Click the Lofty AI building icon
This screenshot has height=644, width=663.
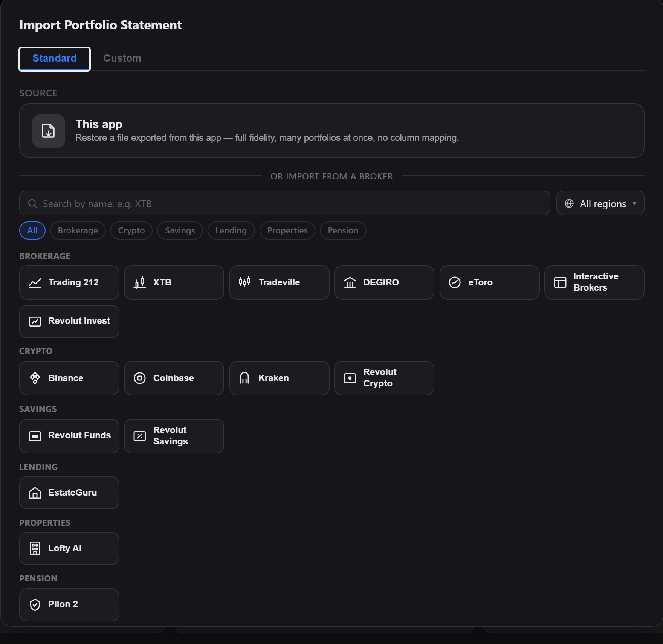click(x=35, y=548)
